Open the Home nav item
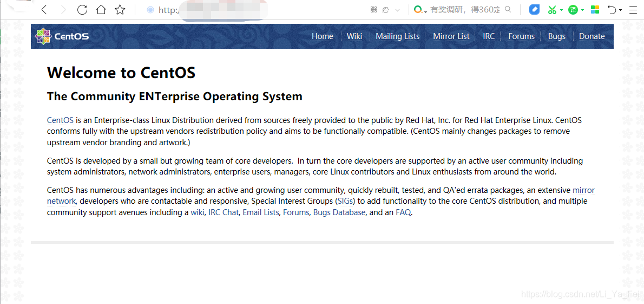The width and height of the screenshot is (644, 304). 323,36
